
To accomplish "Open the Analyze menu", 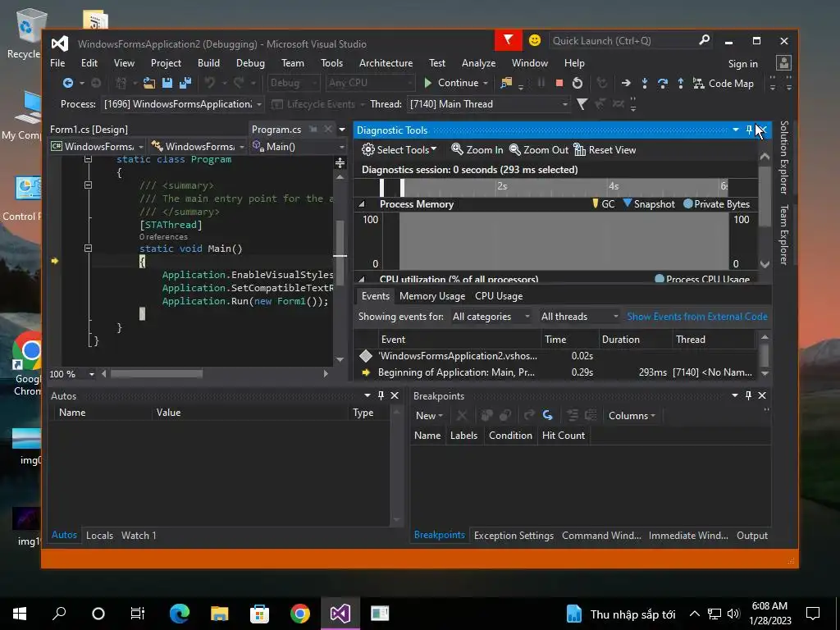I will (x=478, y=63).
